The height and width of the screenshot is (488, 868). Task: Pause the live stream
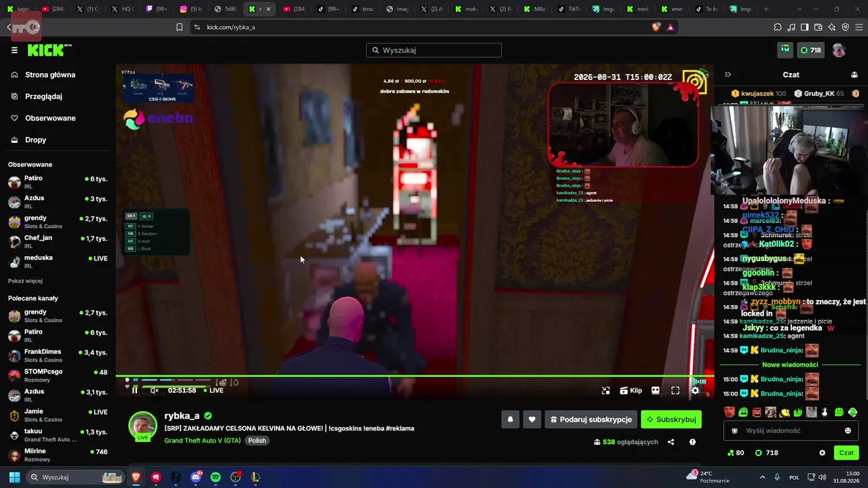(x=134, y=390)
